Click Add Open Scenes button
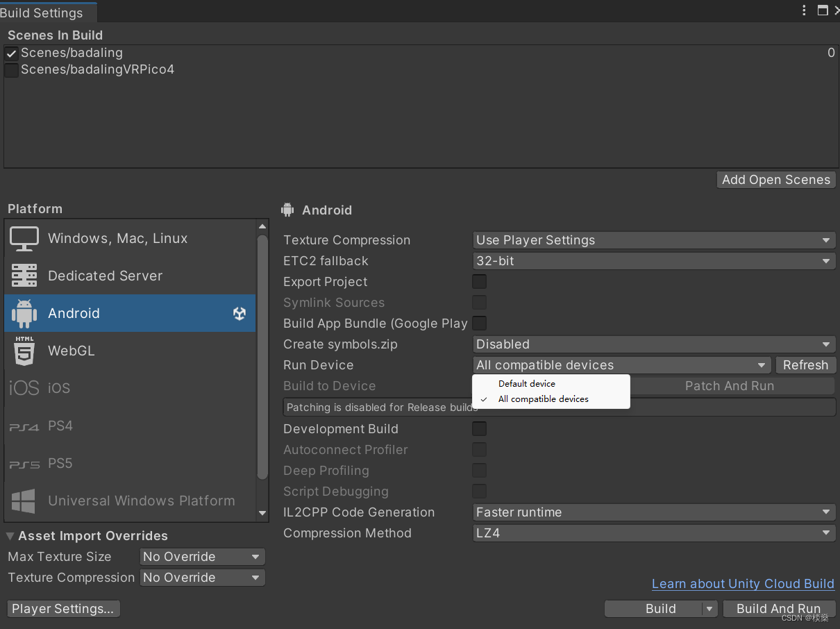The width and height of the screenshot is (840, 629). 775,180
